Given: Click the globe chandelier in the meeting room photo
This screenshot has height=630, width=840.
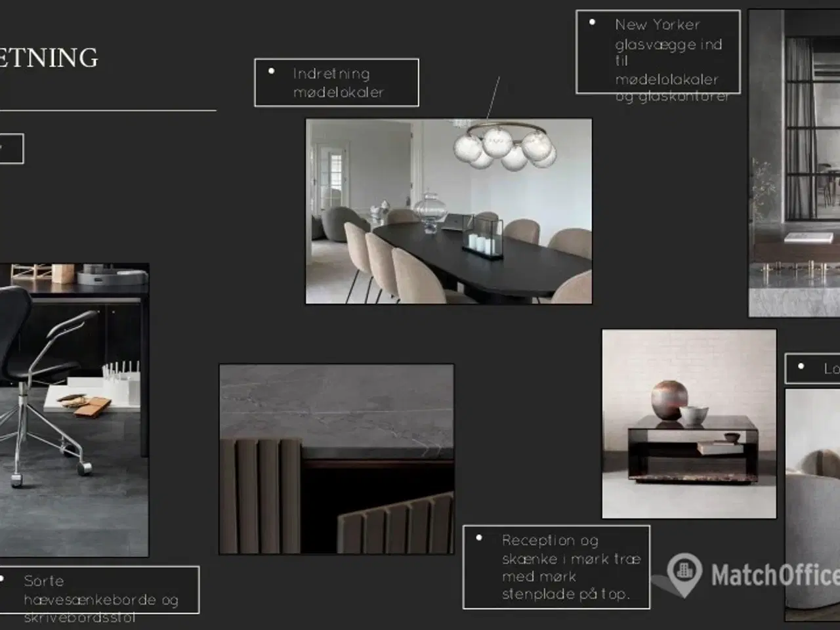Looking at the screenshot, I should (505, 144).
